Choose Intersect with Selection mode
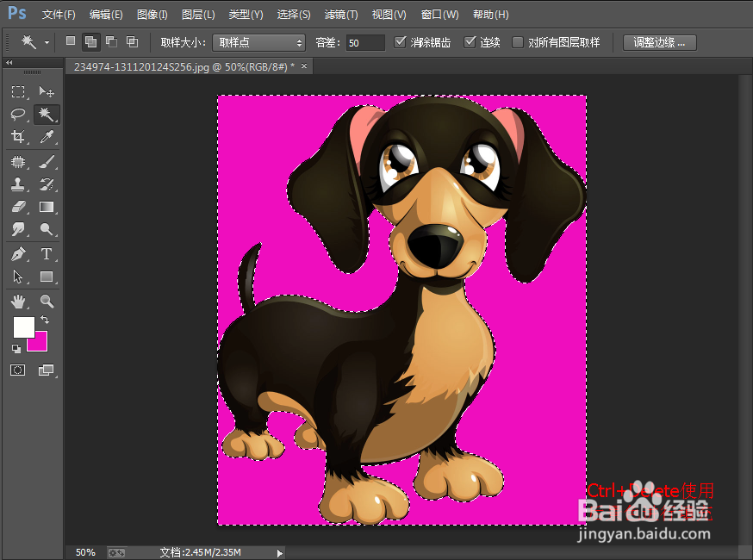 [x=132, y=41]
